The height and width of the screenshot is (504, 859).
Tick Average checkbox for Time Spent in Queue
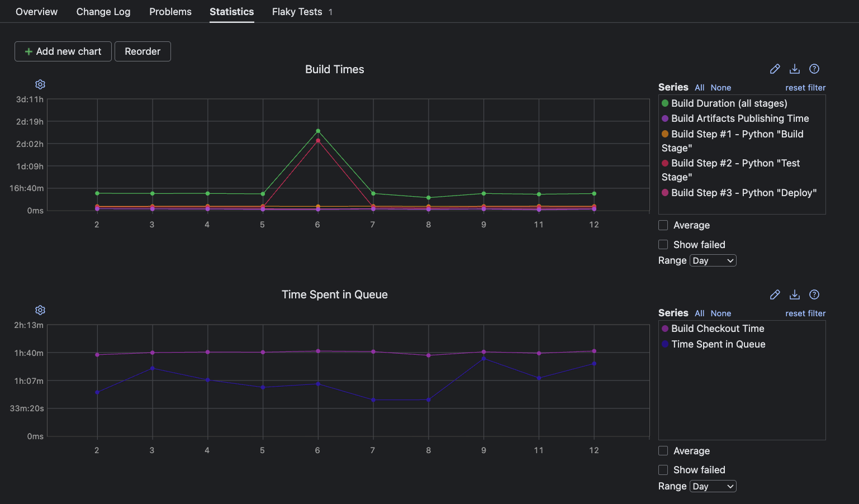[663, 451]
